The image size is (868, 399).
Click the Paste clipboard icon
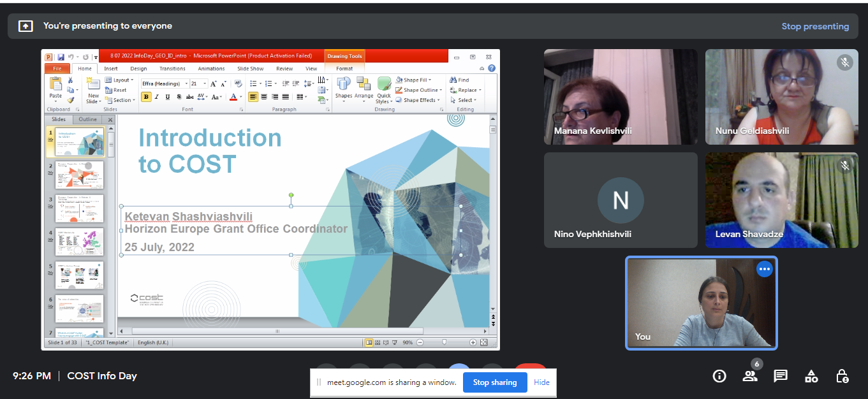click(x=55, y=83)
